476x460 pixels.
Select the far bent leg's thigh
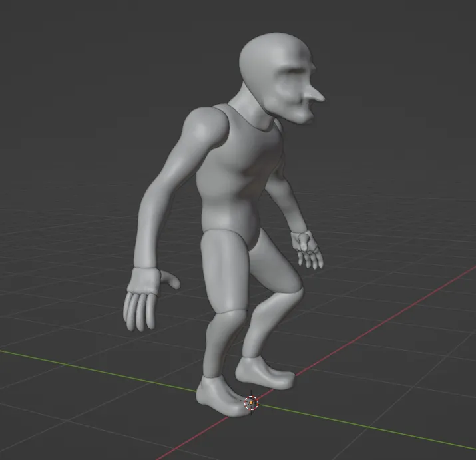point(275,264)
